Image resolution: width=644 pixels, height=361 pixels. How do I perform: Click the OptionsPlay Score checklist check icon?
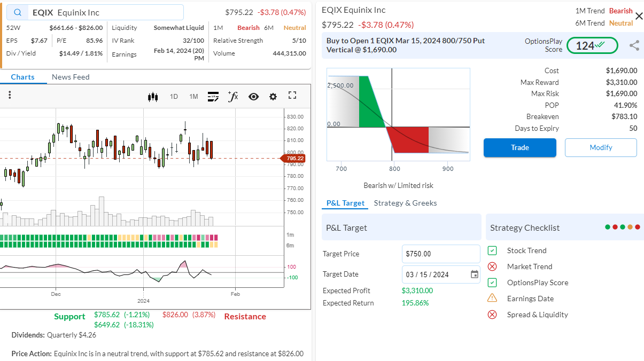[493, 282]
